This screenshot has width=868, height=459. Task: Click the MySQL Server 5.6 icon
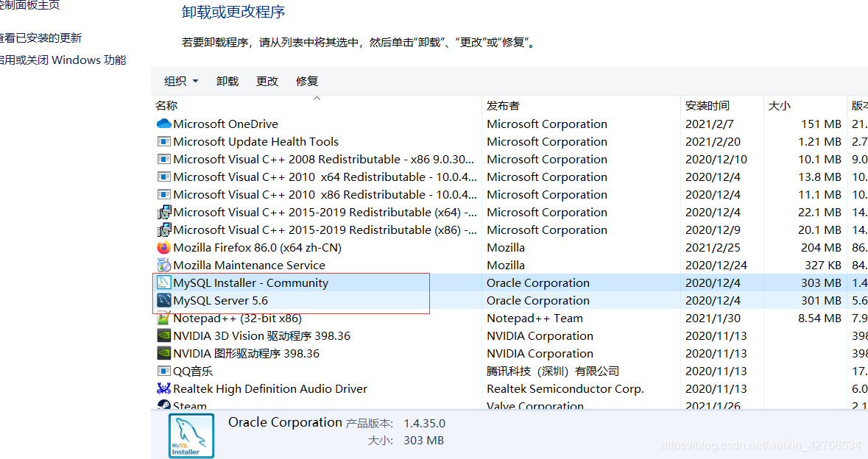[x=163, y=300]
